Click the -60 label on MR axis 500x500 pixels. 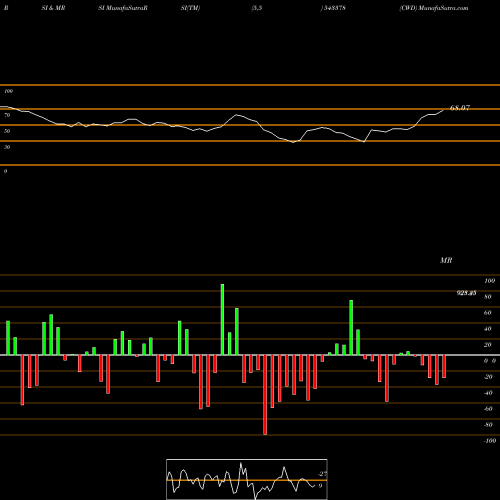(488, 409)
